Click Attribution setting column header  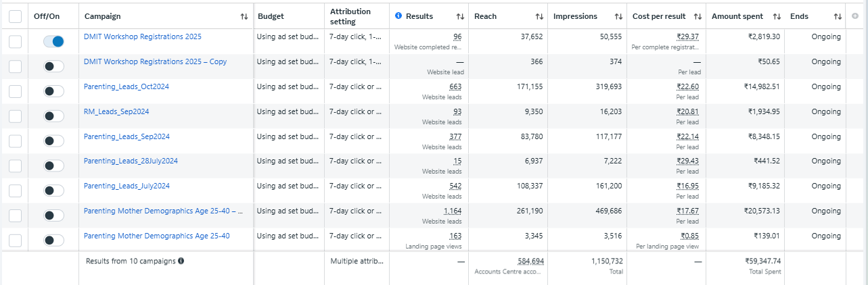[350, 16]
